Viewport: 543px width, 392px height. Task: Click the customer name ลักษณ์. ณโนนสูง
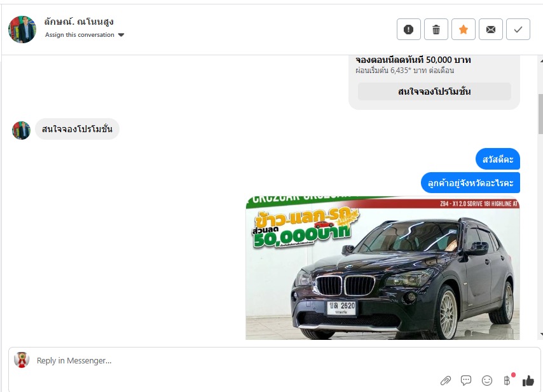pyautogui.click(x=79, y=22)
